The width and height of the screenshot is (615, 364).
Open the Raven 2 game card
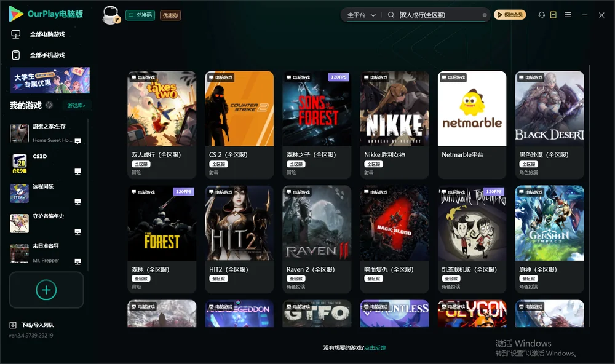click(317, 239)
